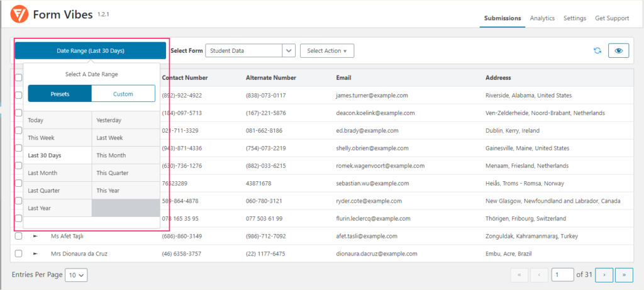Choose the Last Week preset

(126, 138)
